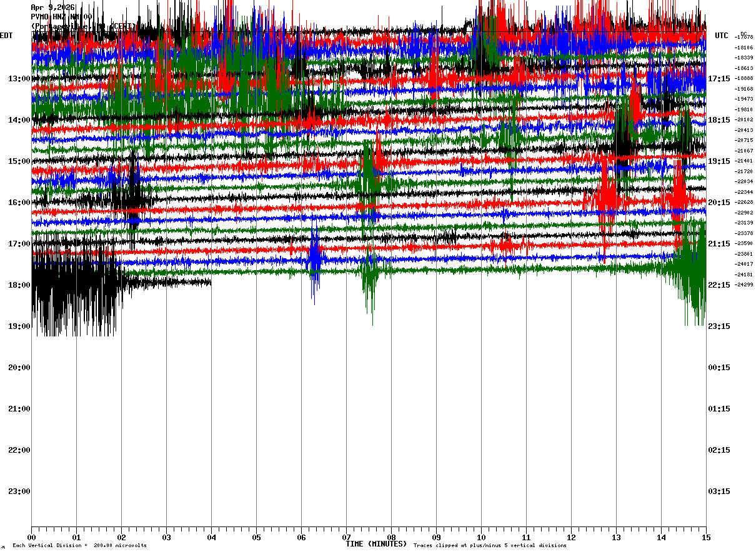Click the DC offset value -18106
The image size is (756, 554).
click(744, 48)
